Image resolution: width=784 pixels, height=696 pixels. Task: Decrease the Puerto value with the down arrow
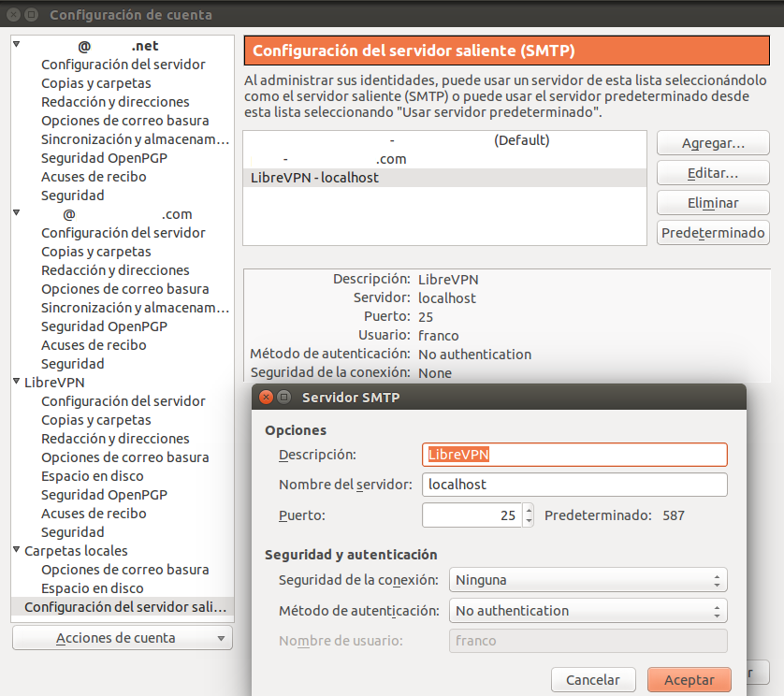point(529,521)
